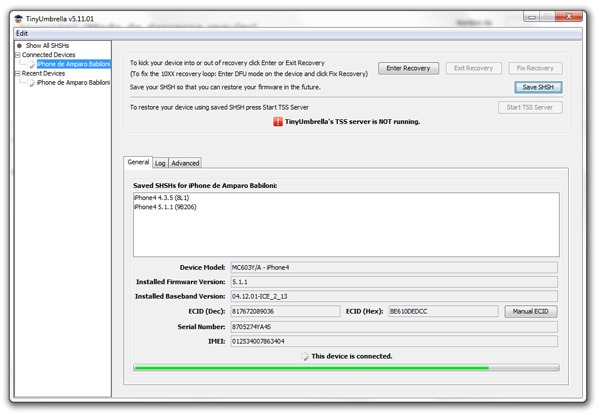
Task: Click the TinyUmbrella title bar app icon
Action: click(x=18, y=18)
